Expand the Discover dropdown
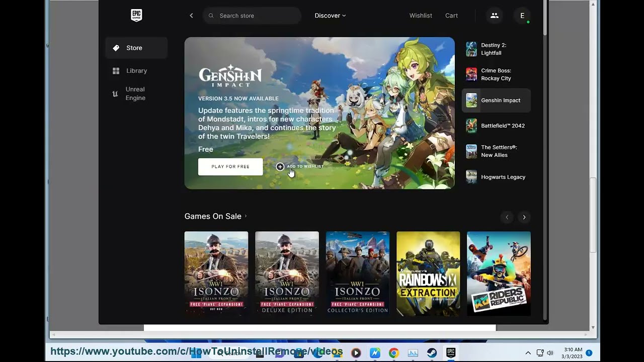This screenshot has height=362, width=644. (x=330, y=16)
